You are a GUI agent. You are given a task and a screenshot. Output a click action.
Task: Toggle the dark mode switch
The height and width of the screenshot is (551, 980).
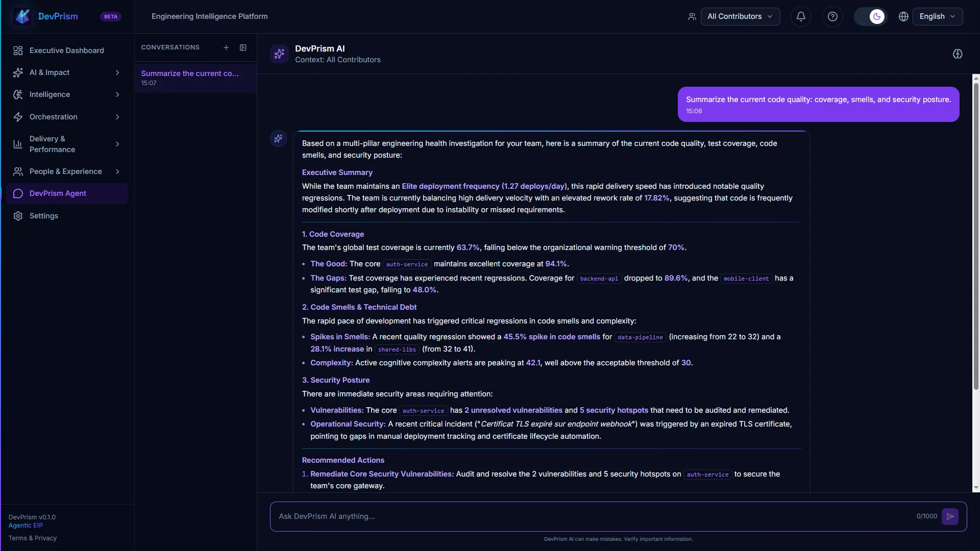pyautogui.click(x=871, y=16)
